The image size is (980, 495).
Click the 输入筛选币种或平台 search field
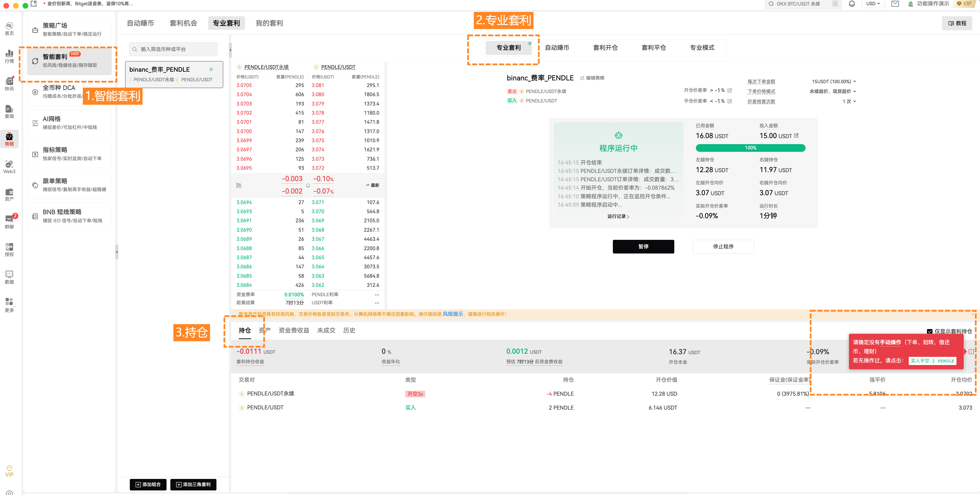173,49
